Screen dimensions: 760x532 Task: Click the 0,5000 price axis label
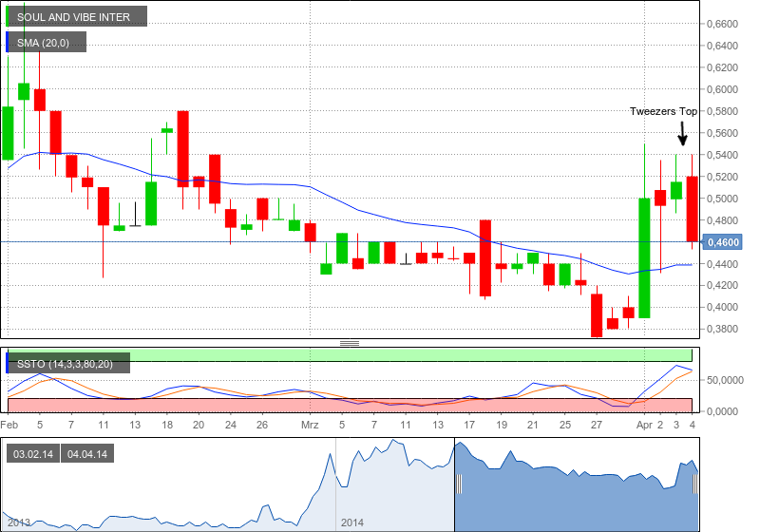click(722, 199)
